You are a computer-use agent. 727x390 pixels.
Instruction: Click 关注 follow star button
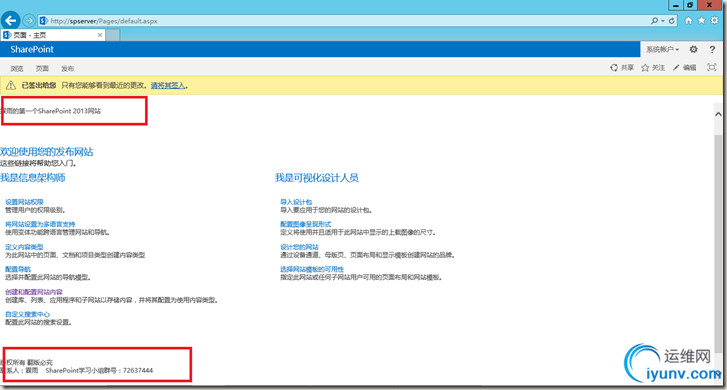(653, 68)
